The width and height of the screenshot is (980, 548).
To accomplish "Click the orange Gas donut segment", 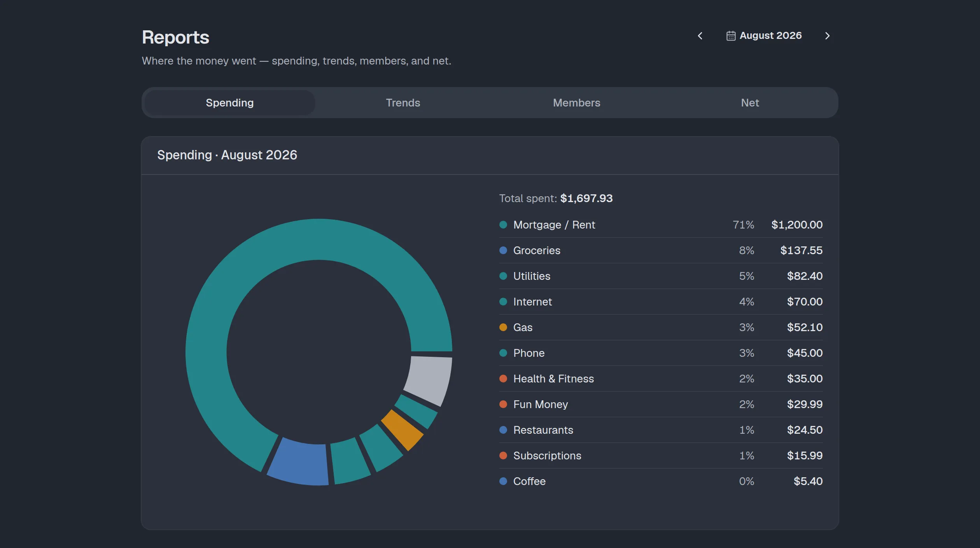I will 402,430.
